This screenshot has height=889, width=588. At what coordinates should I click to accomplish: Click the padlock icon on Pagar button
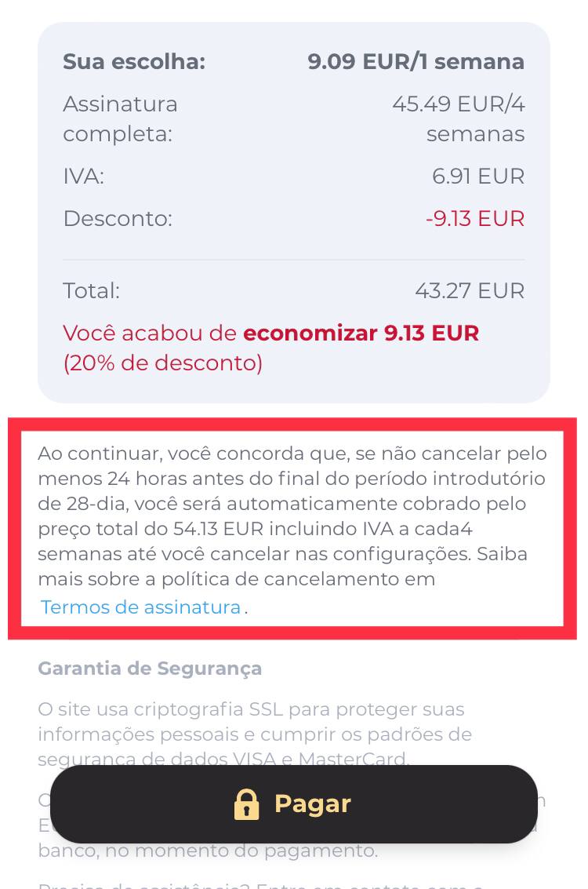point(246,803)
